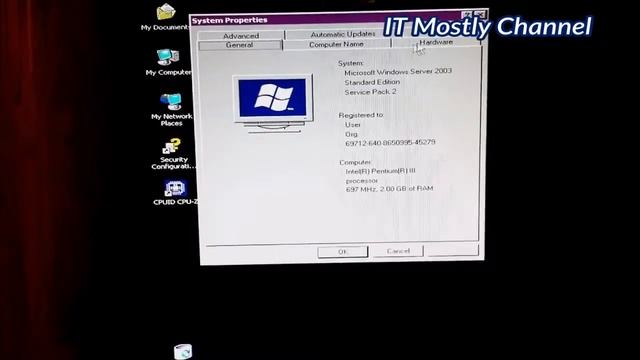Open the My Documents desktop icon
Viewport: 640px width, 360px height.
coord(165,17)
